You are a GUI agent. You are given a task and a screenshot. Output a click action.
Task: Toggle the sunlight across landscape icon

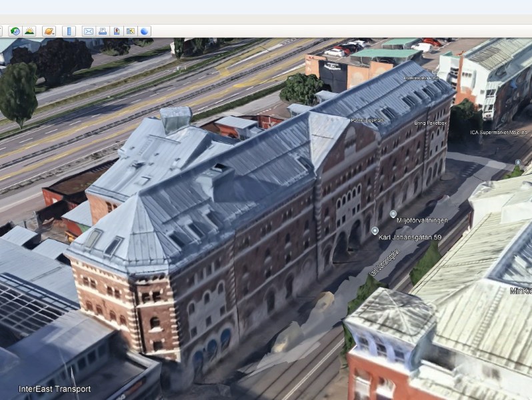pyautogui.click(x=29, y=31)
